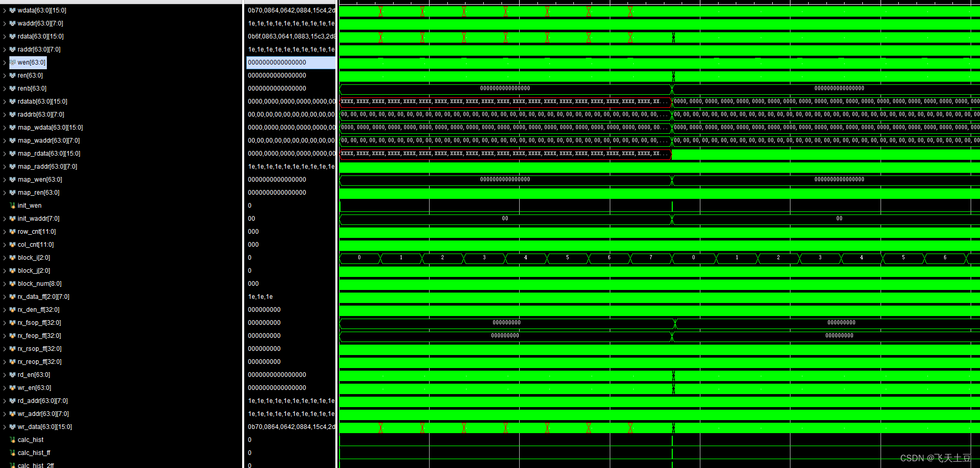Expand the renb[63:0] signal
Screen dimensions: 980x468
5,88
